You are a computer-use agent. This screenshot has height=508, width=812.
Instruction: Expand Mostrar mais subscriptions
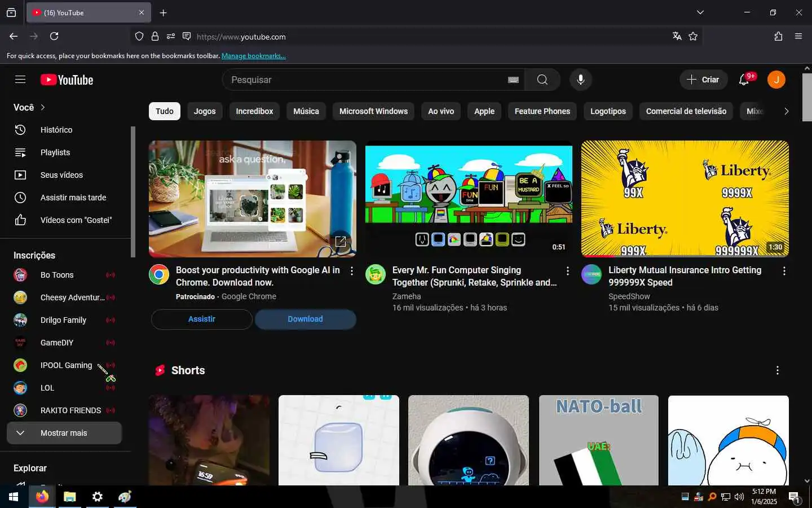(x=64, y=433)
